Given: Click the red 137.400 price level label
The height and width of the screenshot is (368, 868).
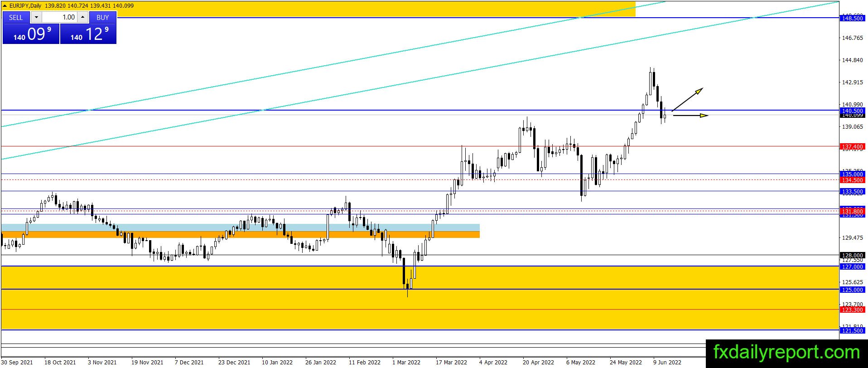Looking at the screenshot, I should (x=852, y=146).
